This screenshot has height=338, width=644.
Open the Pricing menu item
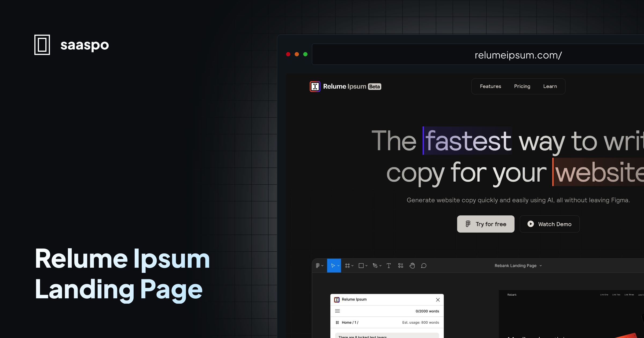pos(522,86)
